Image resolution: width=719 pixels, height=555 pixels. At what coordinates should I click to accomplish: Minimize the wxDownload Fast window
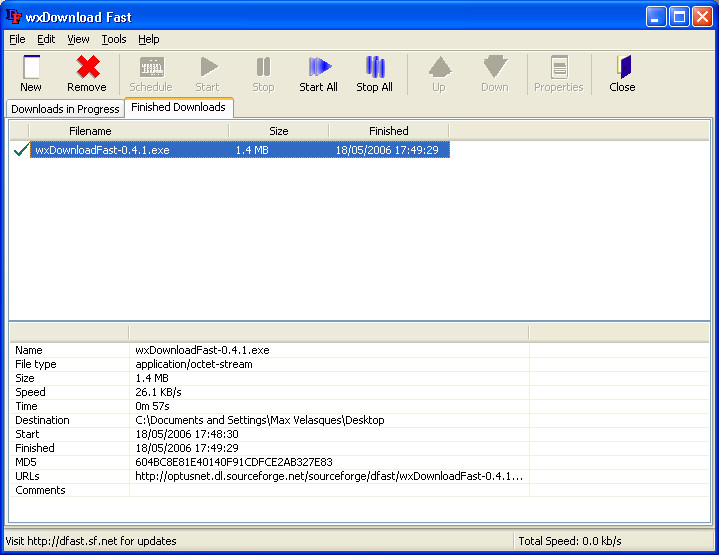coord(656,17)
